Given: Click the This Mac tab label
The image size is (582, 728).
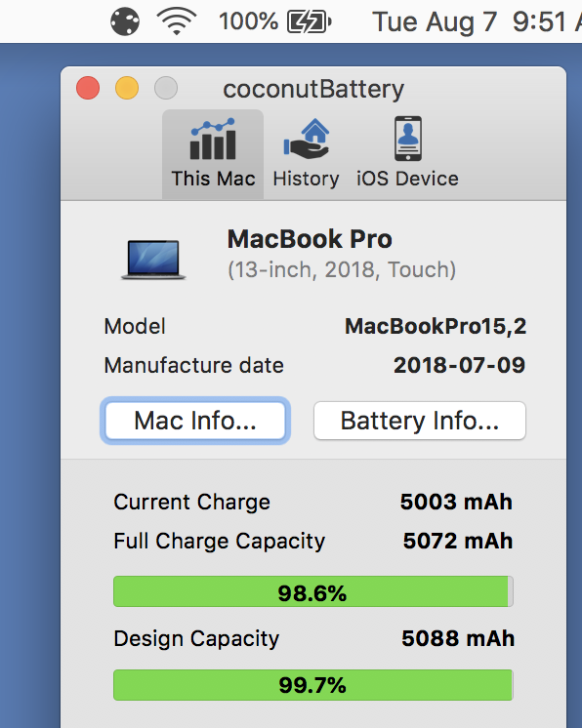Looking at the screenshot, I should click(213, 179).
